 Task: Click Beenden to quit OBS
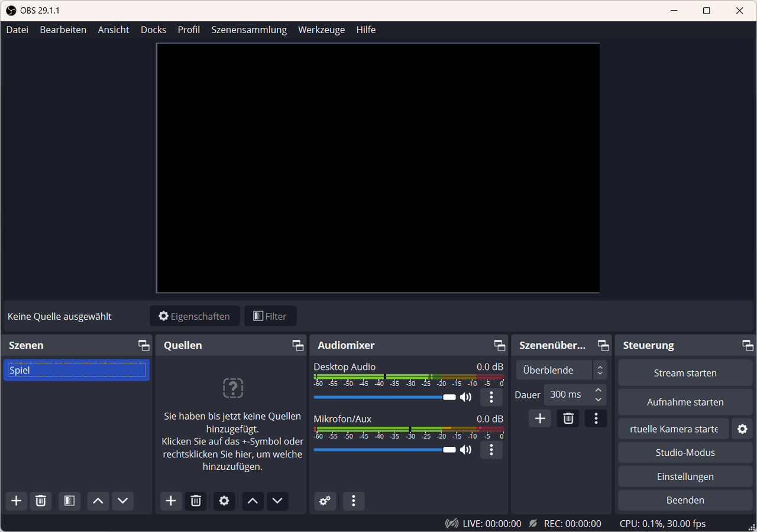click(685, 500)
